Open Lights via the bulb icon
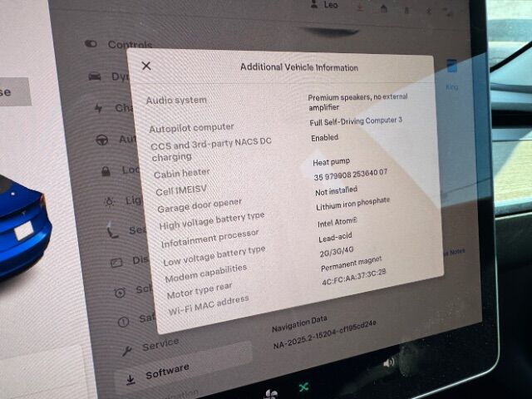Viewport: 532px width, 399px height. click(109, 202)
